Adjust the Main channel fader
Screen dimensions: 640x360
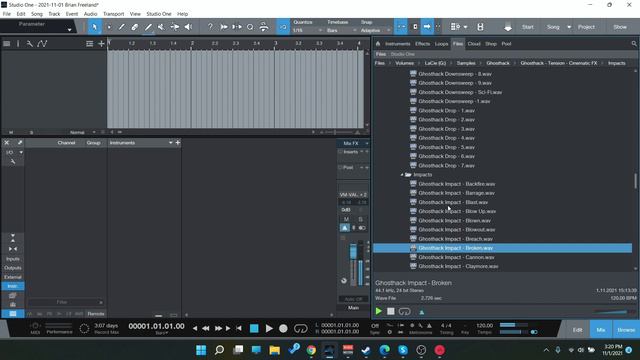pos(353,252)
